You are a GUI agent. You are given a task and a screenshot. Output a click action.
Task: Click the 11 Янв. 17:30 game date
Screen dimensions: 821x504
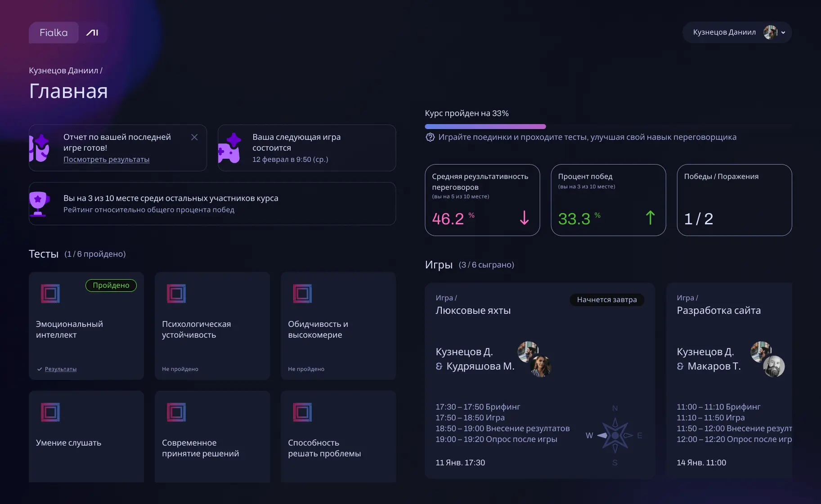coord(460,463)
